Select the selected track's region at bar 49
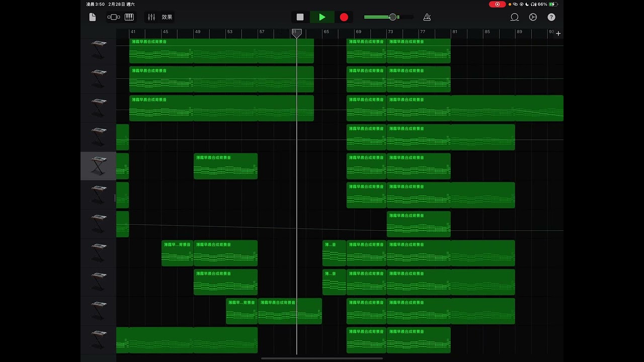This screenshot has width=644, height=362. 225,166
